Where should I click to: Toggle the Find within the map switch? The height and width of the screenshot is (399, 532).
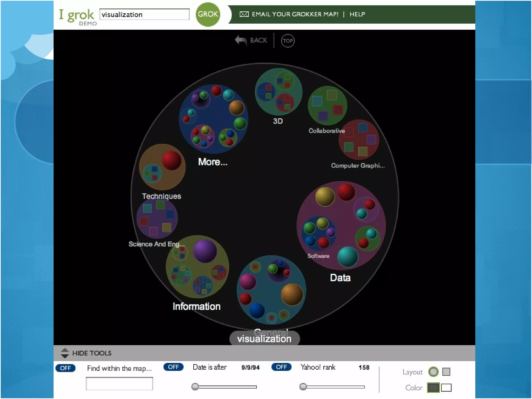[65, 368]
